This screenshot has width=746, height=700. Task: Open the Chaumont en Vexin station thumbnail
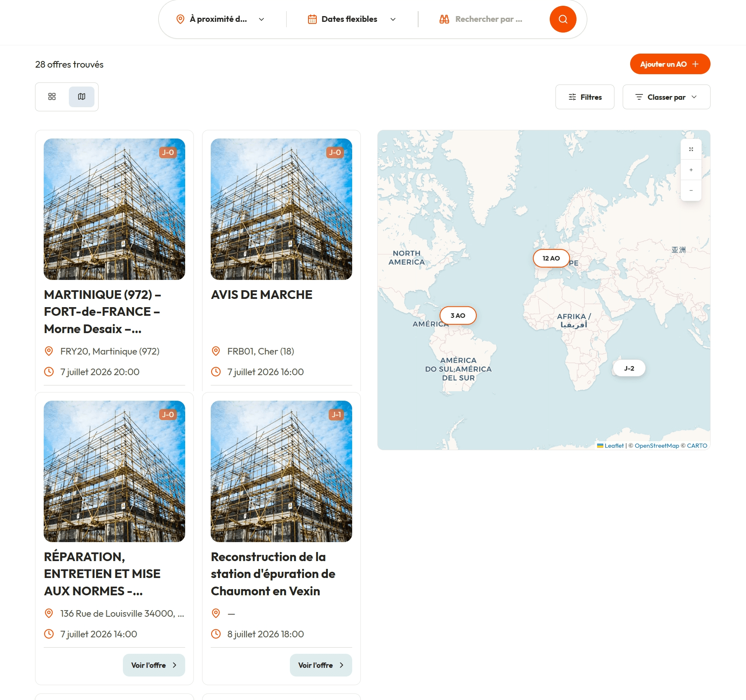281,471
